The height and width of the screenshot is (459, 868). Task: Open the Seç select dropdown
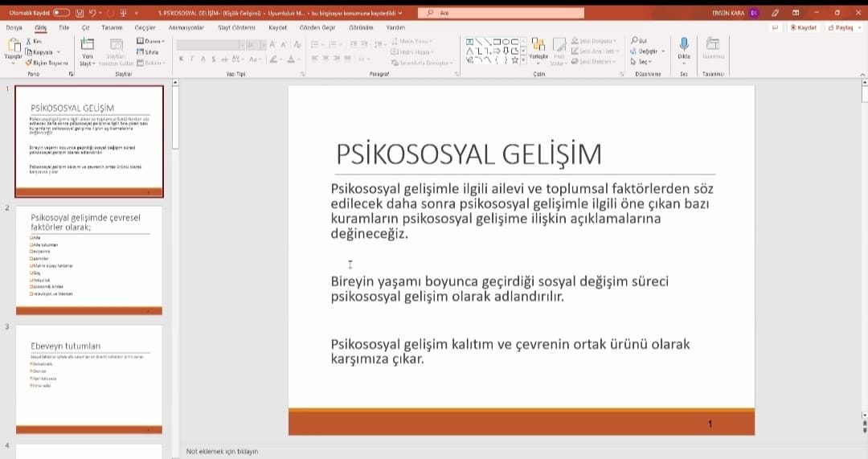(x=641, y=61)
